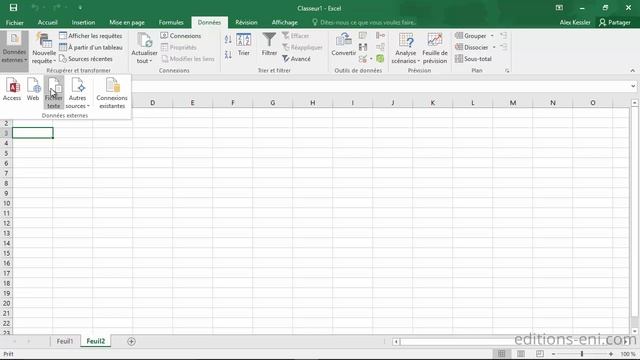This screenshot has height=360, width=640.
Task: Click Avancé filter option
Action: [297, 59]
